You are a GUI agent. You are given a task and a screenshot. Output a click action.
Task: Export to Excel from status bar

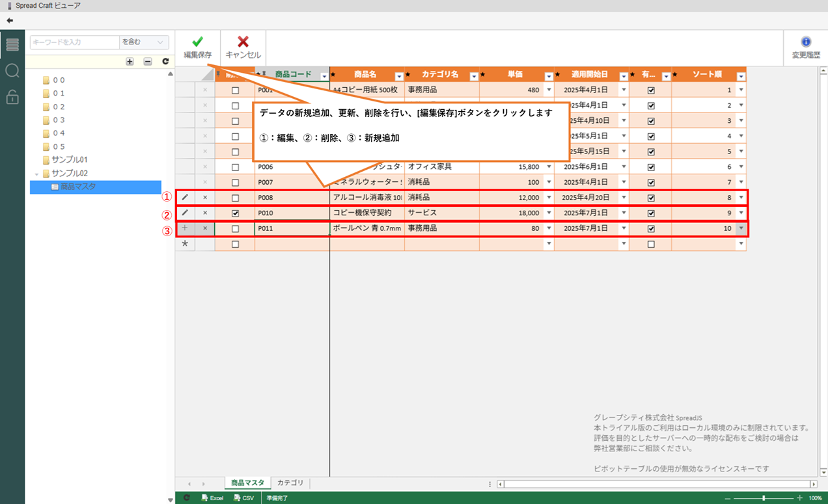click(212, 497)
